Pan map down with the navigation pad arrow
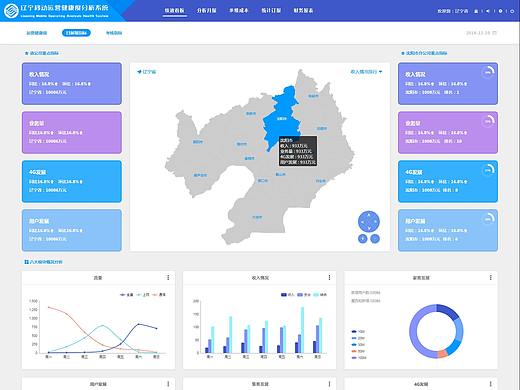Image resolution: width=520 pixels, height=390 pixels. point(369,228)
